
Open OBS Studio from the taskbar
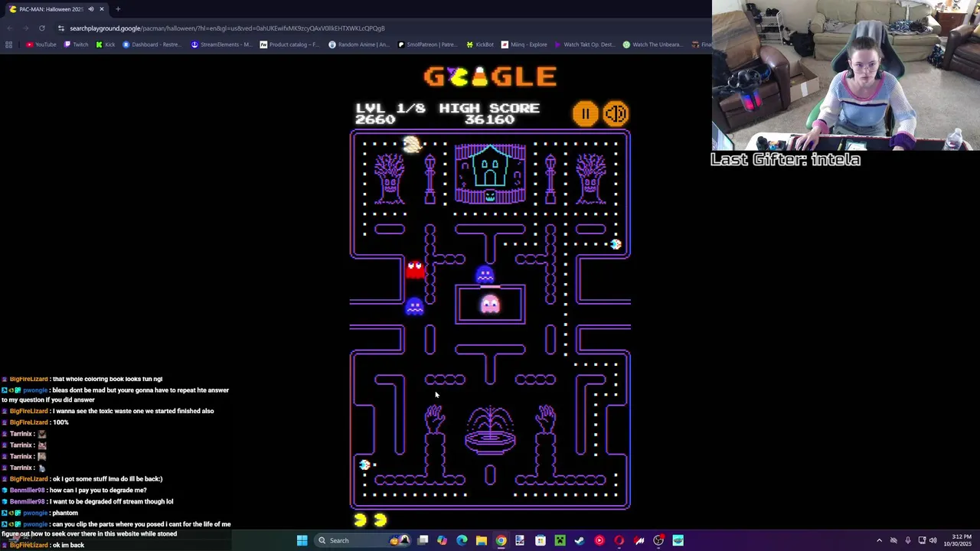(658, 540)
